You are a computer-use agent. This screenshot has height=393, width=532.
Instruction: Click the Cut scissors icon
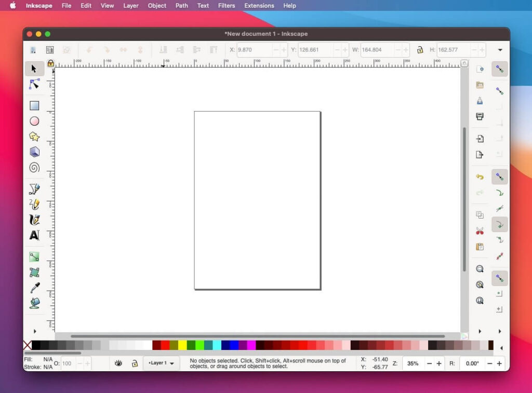(x=480, y=231)
